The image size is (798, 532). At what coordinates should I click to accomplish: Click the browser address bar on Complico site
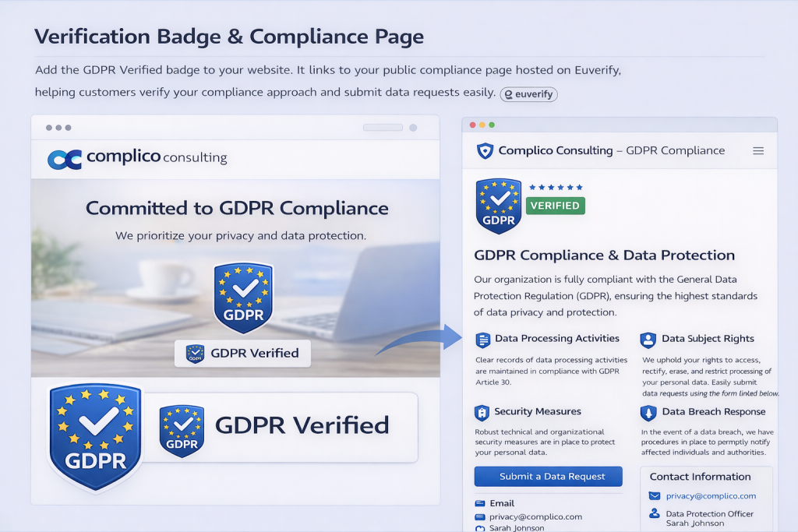pos(383,128)
